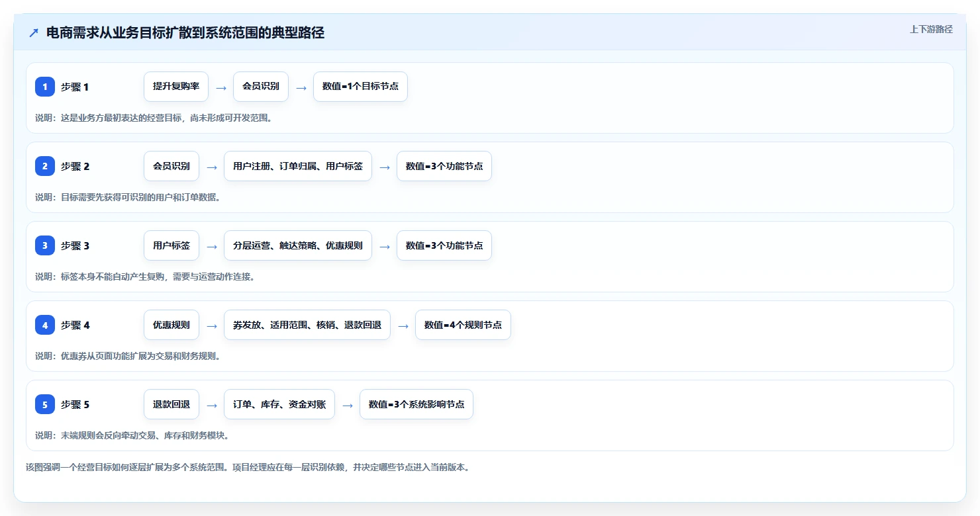This screenshot has height=516, width=980.
Task: Select the 数值=4个规则节点 chip
Action: [x=463, y=325]
